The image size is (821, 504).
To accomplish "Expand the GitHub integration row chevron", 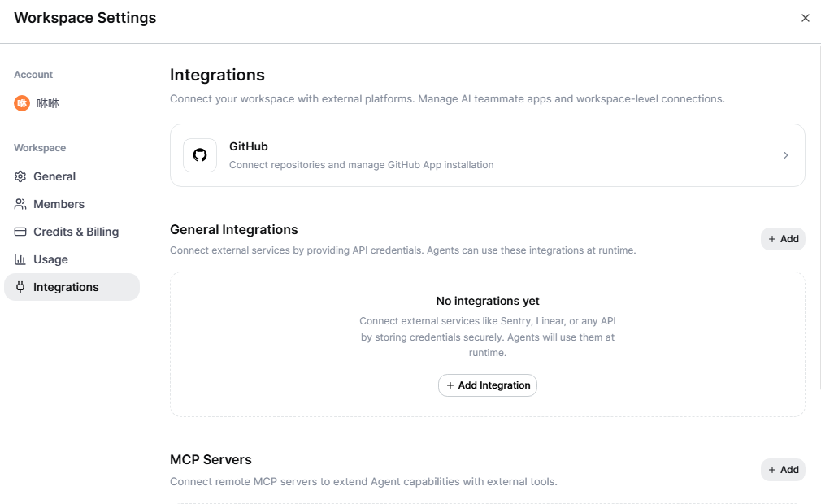I will click(x=785, y=155).
